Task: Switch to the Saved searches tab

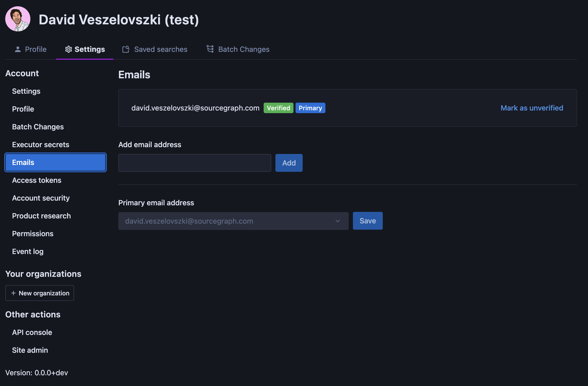Action: coord(160,49)
